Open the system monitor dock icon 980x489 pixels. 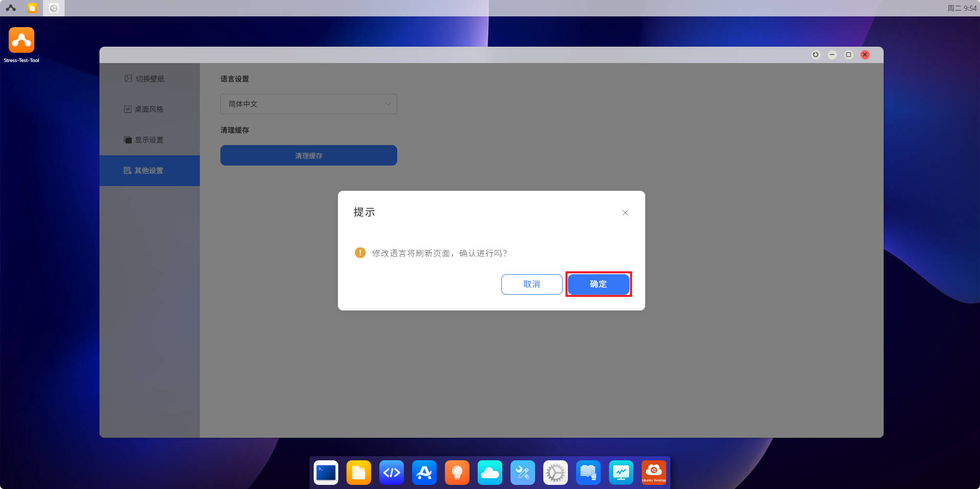(621, 472)
